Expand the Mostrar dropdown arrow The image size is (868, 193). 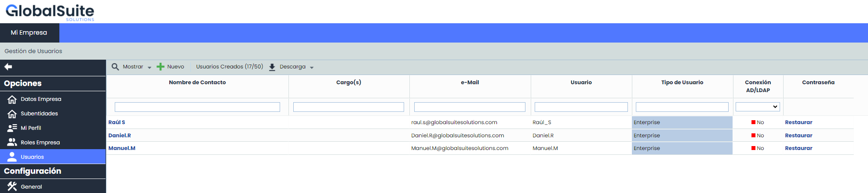pos(150,68)
